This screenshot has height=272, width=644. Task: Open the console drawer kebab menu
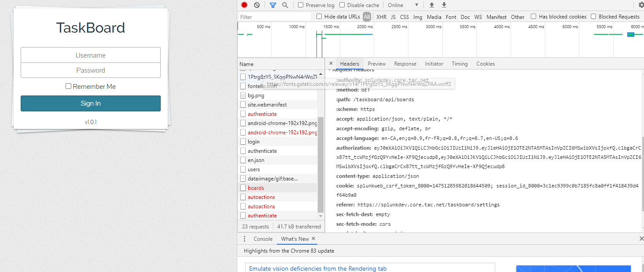click(245, 238)
